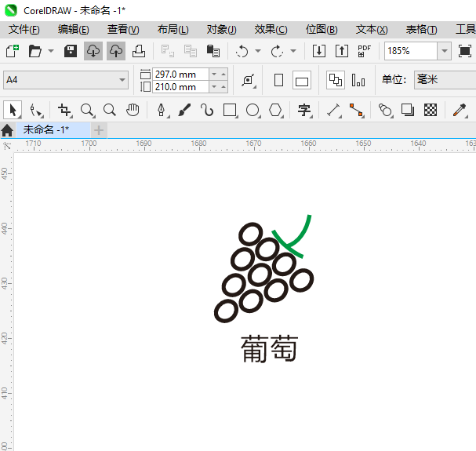Select the Artistic Media brush tool
This screenshot has width=476, height=451.
coord(184,110)
